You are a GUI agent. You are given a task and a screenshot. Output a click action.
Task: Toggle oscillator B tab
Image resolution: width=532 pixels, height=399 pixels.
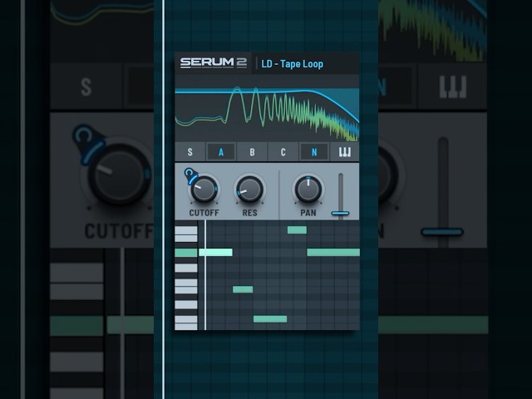pos(252,152)
